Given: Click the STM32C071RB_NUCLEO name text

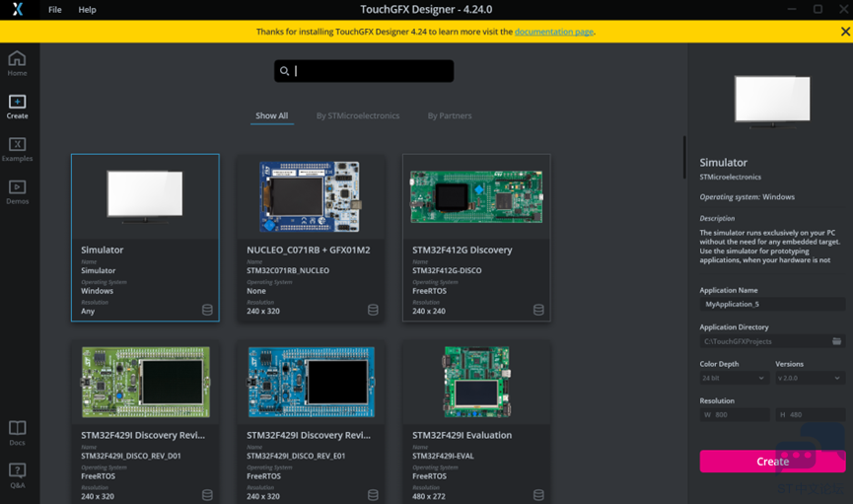Looking at the screenshot, I should click(288, 270).
